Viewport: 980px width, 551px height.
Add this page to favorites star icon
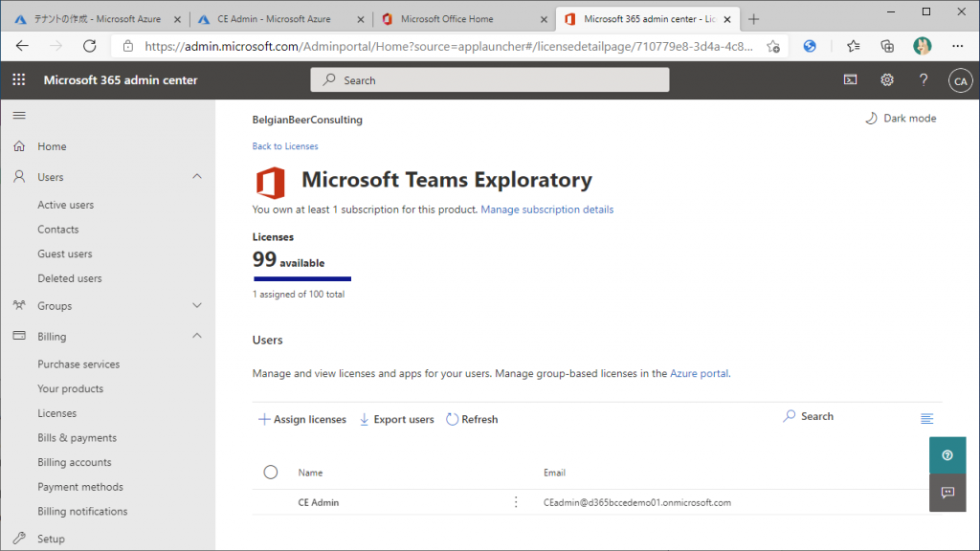point(773,46)
